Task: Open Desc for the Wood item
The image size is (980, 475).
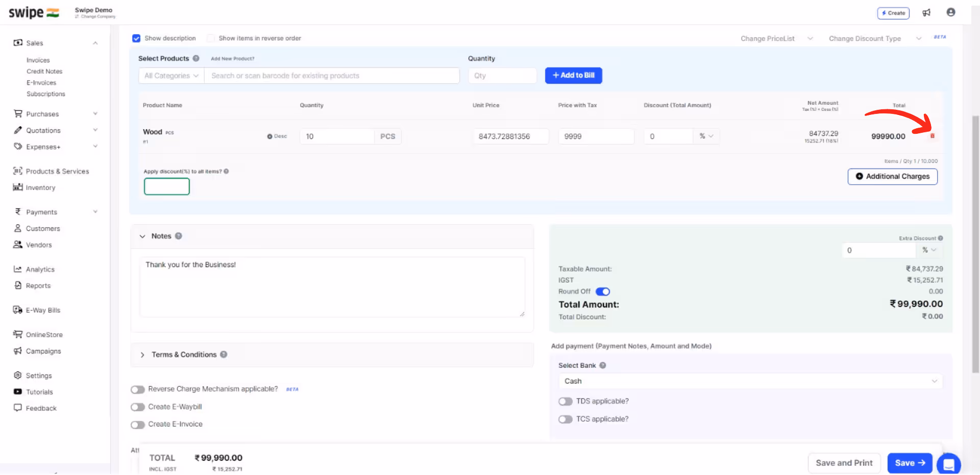Action: coord(277,136)
